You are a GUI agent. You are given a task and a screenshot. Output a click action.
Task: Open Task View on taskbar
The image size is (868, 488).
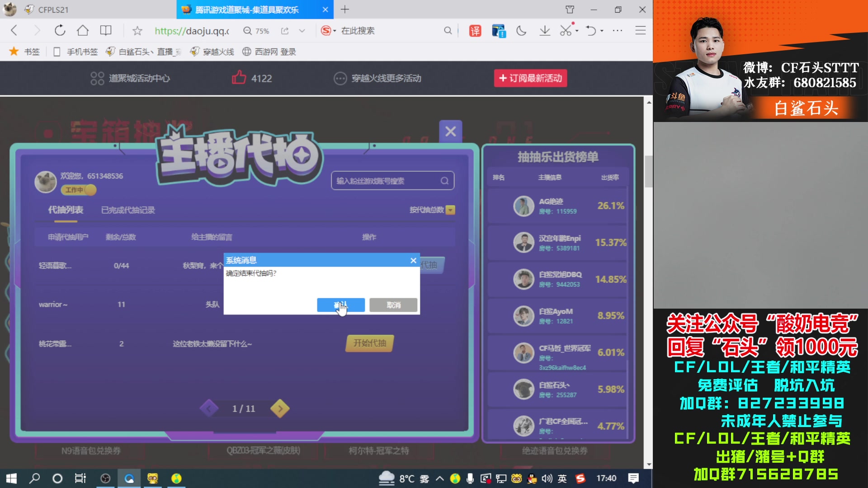[80, 478]
